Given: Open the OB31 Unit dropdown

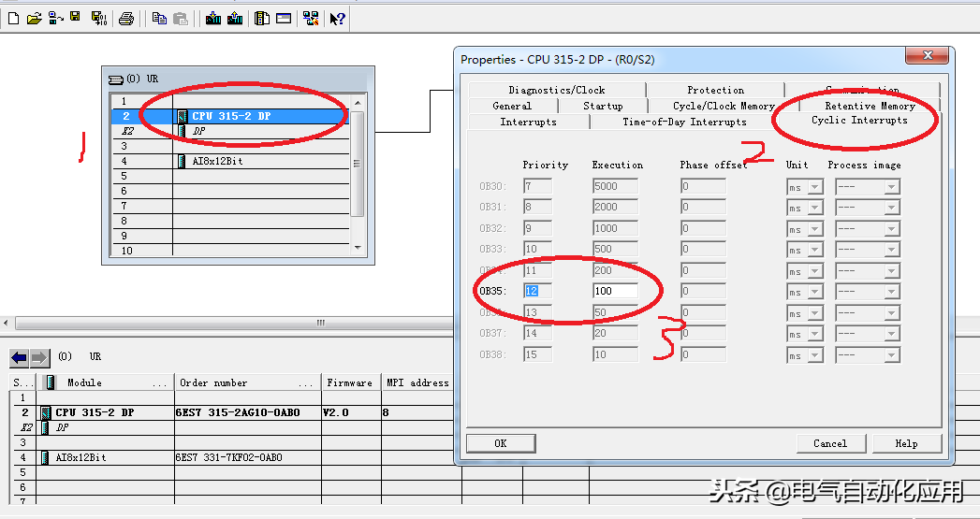Looking at the screenshot, I should coord(815,208).
